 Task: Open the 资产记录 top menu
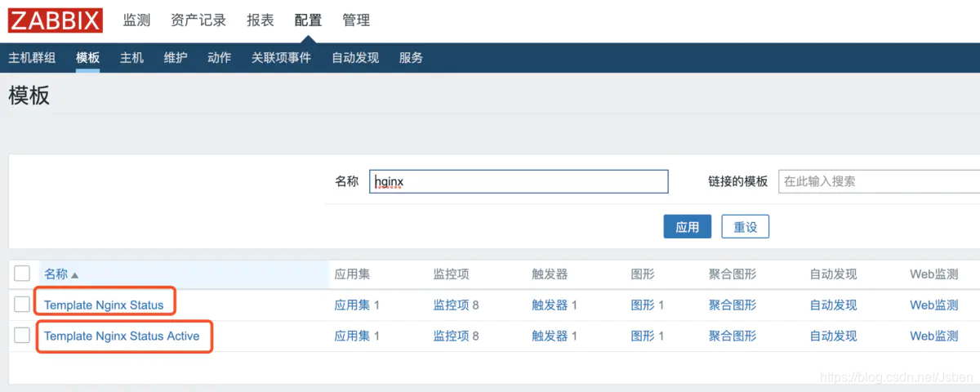coord(198,20)
